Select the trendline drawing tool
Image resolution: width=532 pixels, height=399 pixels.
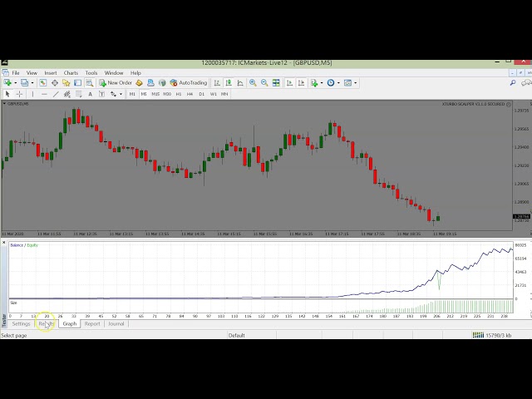pyautogui.click(x=57, y=94)
